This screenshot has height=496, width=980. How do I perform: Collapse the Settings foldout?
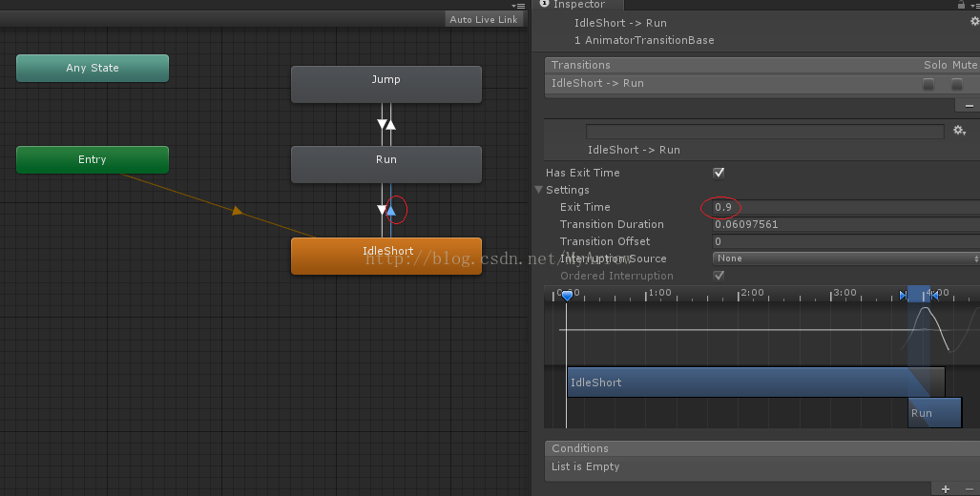tap(539, 190)
